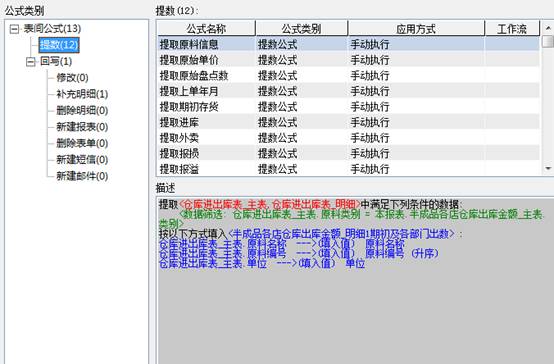This screenshot has width=554, height=364.
Task: Click inside the 描述 description text area
Action: click(355, 280)
